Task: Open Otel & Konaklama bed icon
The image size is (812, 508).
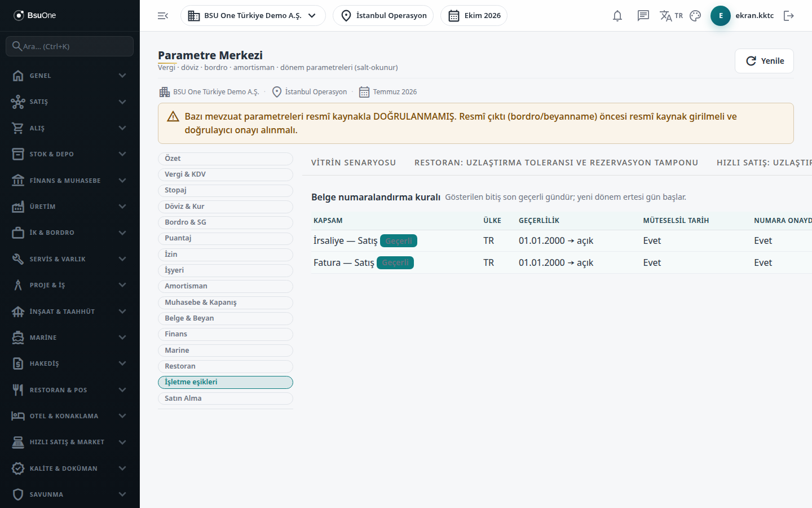Action: pos(18,416)
